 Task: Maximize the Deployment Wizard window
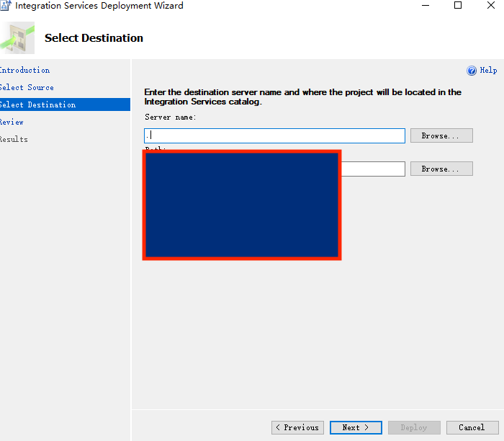(458, 6)
